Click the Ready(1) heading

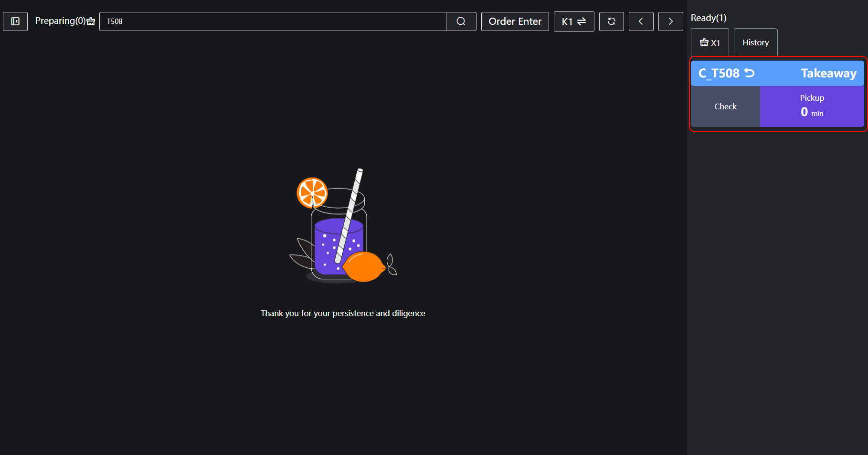point(709,18)
